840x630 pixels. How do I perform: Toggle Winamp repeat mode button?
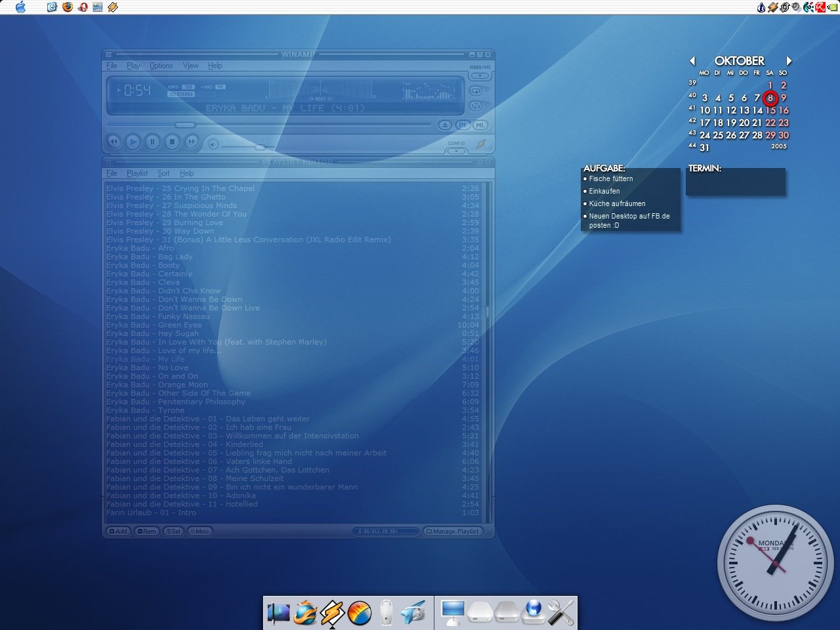pyautogui.click(x=476, y=91)
